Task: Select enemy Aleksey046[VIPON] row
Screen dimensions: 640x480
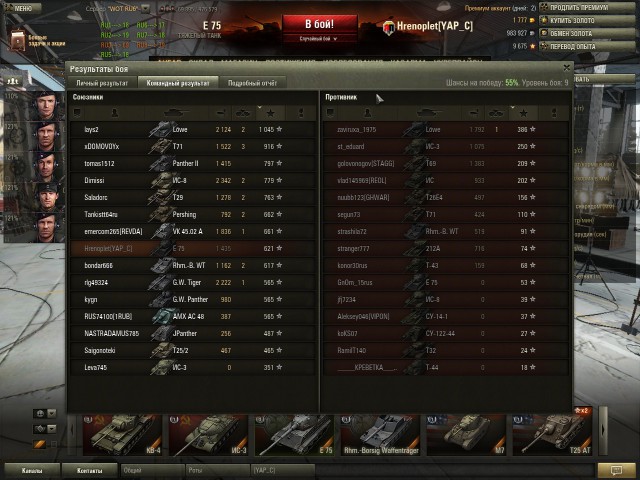Action: (446, 316)
